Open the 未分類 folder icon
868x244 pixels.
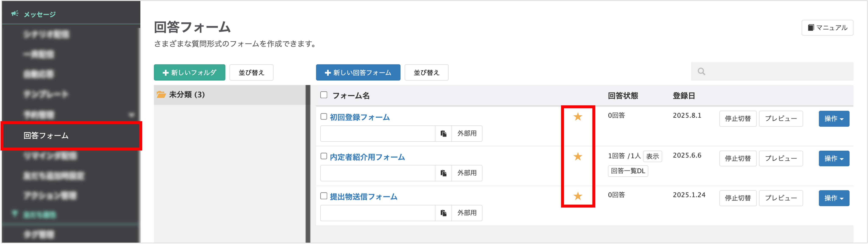(161, 95)
